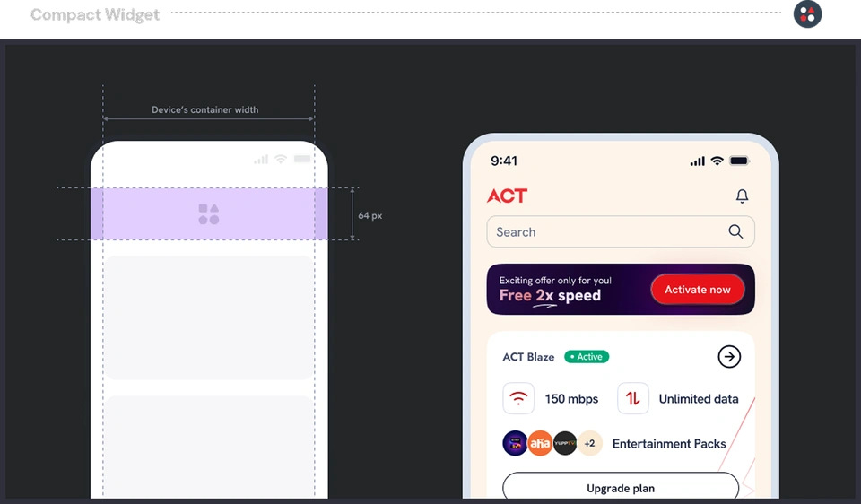Viewport: 861px width, 504px height.
Task: Click the cellular signal icon on ACT phone
Action: [x=698, y=161]
